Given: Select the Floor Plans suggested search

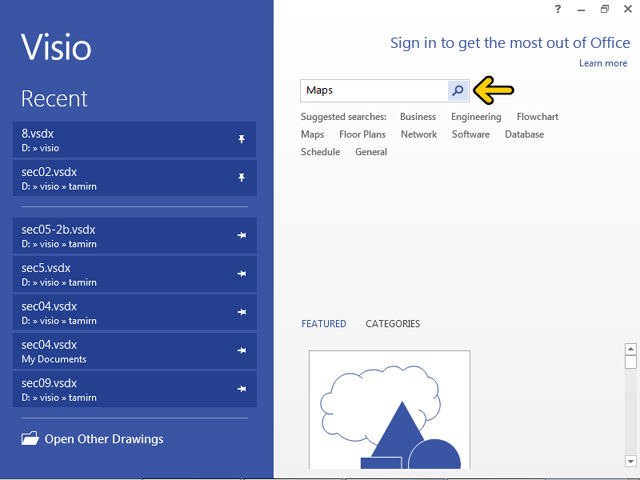Looking at the screenshot, I should 362,134.
